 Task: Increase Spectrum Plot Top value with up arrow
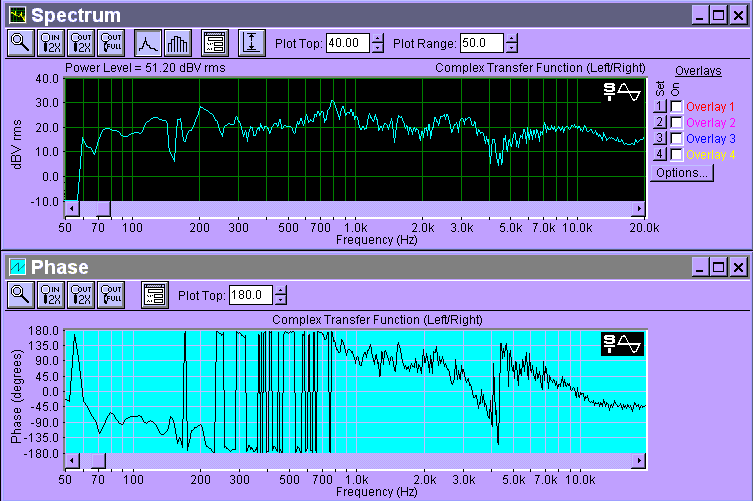[x=377, y=38]
